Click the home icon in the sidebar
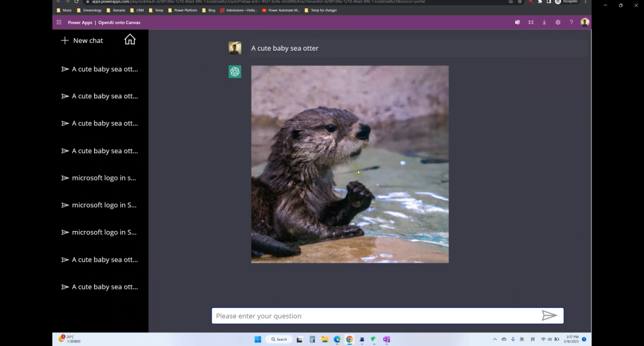Viewport: 644px width, 346px height. [130, 39]
